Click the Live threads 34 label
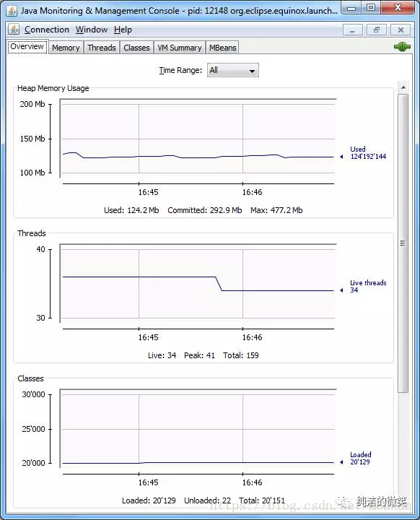This screenshot has width=420, height=520. click(368, 287)
